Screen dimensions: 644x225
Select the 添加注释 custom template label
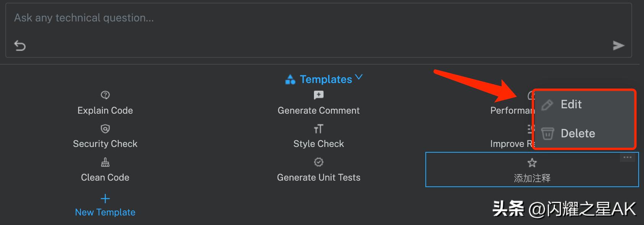[532, 178]
